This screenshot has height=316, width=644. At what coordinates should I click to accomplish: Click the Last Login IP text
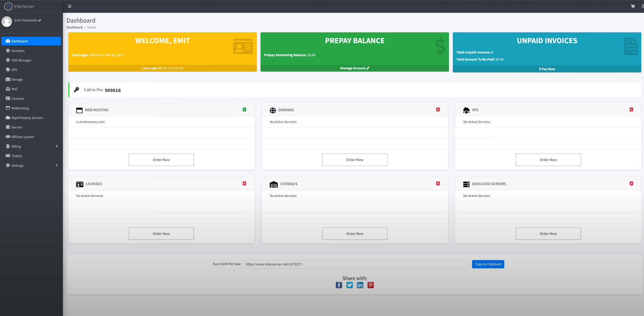coord(162,68)
